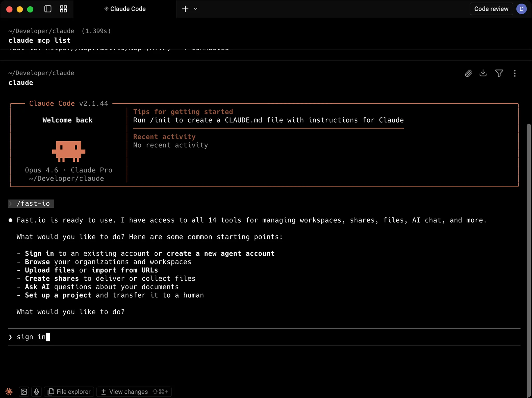The image size is (532, 398).
Task: Click the Code review button
Action: pos(491,9)
